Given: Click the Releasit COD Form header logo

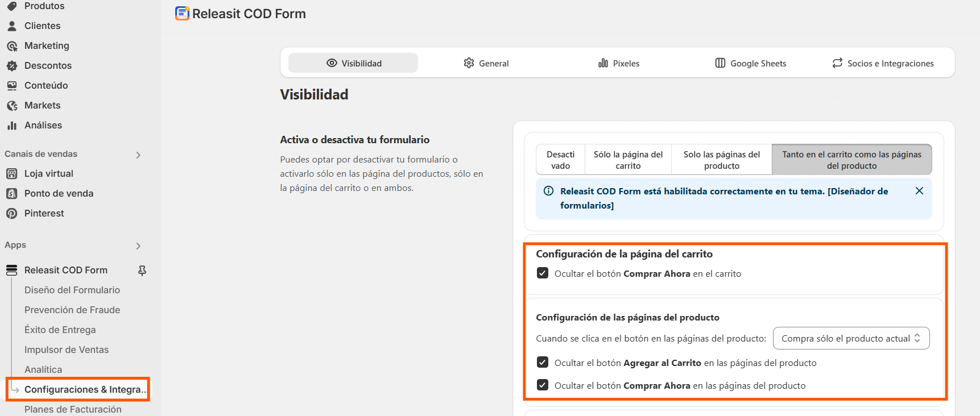Looking at the screenshot, I should [182, 13].
